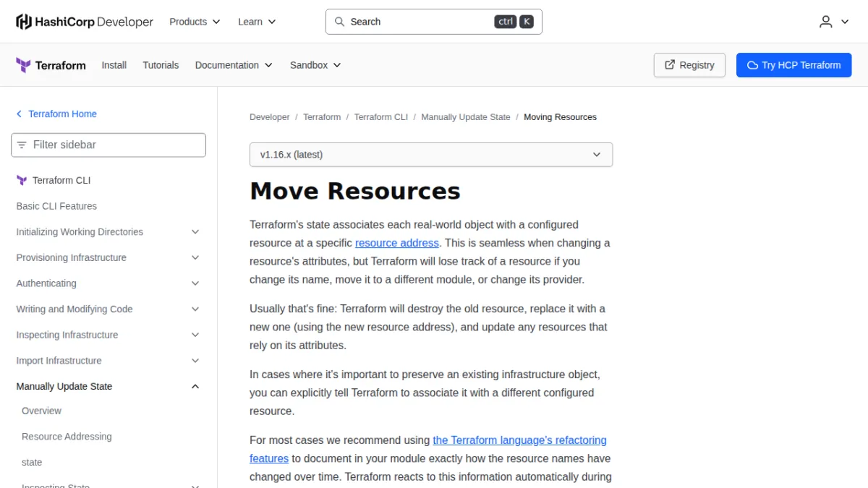868x488 pixels.
Task: Focus the Search input field
Action: (434, 22)
